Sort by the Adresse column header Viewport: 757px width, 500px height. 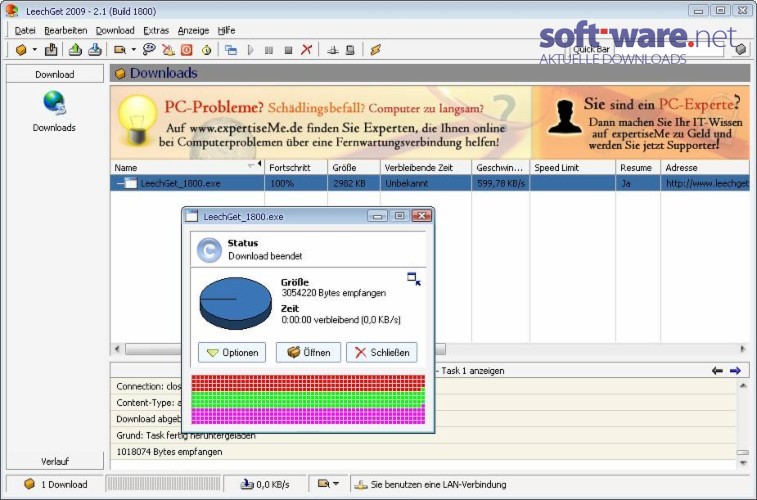coord(705,167)
